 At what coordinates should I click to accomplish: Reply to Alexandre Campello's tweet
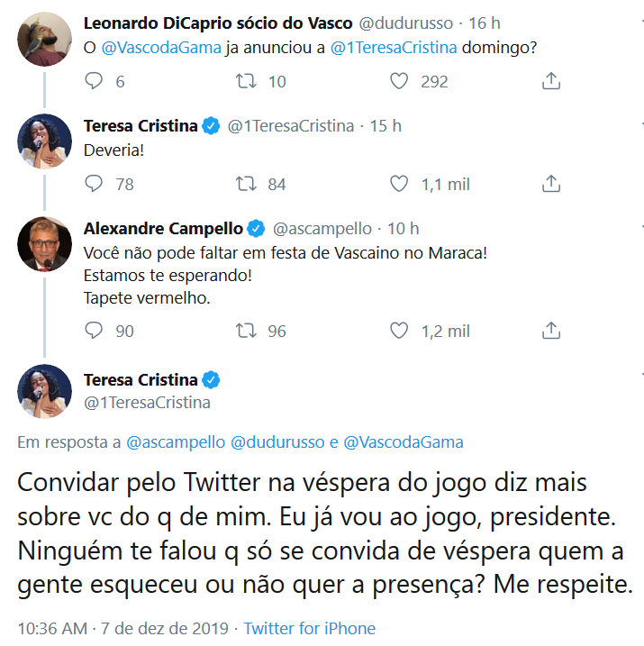pyautogui.click(x=95, y=331)
